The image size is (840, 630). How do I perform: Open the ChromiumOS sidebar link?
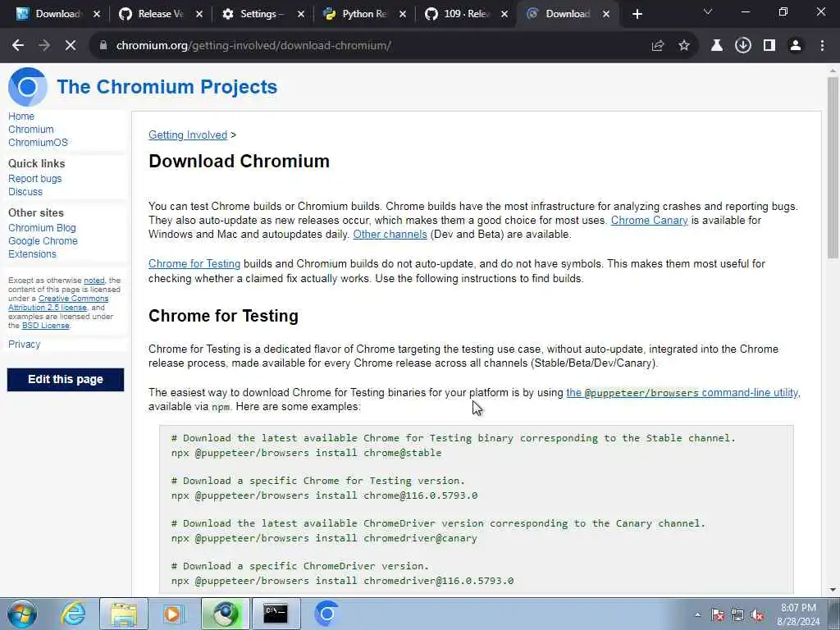[x=38, y=143]
